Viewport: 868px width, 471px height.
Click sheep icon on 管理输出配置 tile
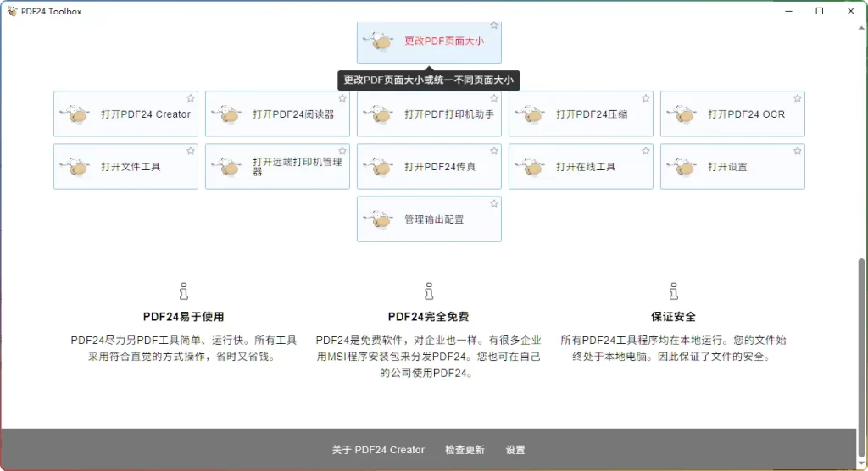coord(379,219)
